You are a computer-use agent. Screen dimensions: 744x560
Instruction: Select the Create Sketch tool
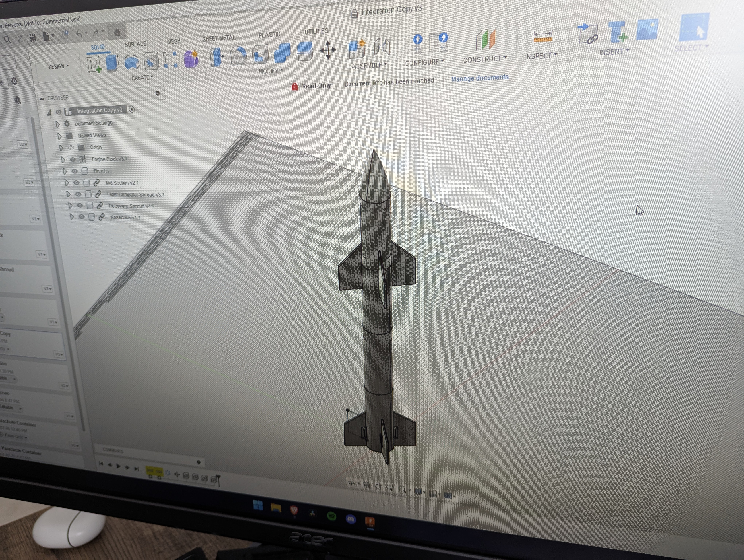(94, 64)
